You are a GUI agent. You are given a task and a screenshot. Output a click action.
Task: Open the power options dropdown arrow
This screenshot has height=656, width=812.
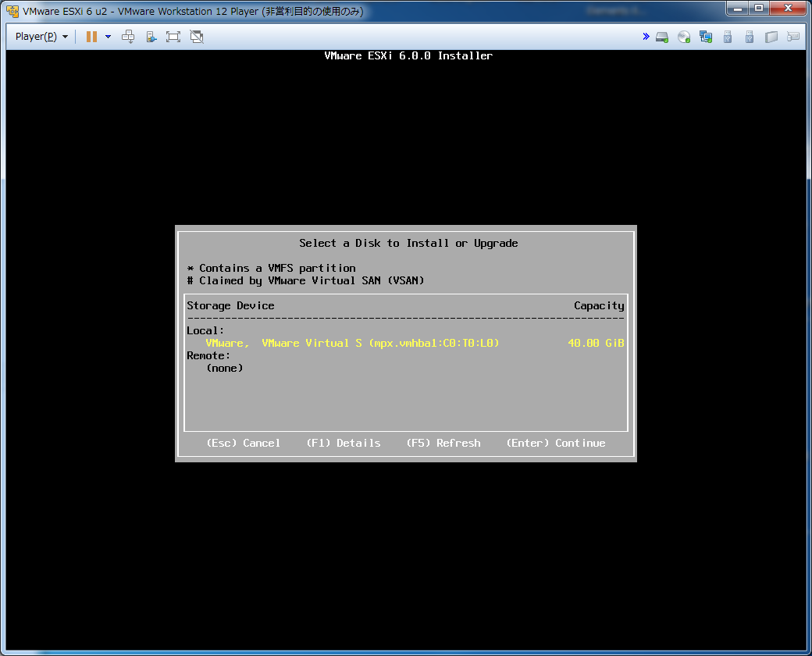(108, 36)
